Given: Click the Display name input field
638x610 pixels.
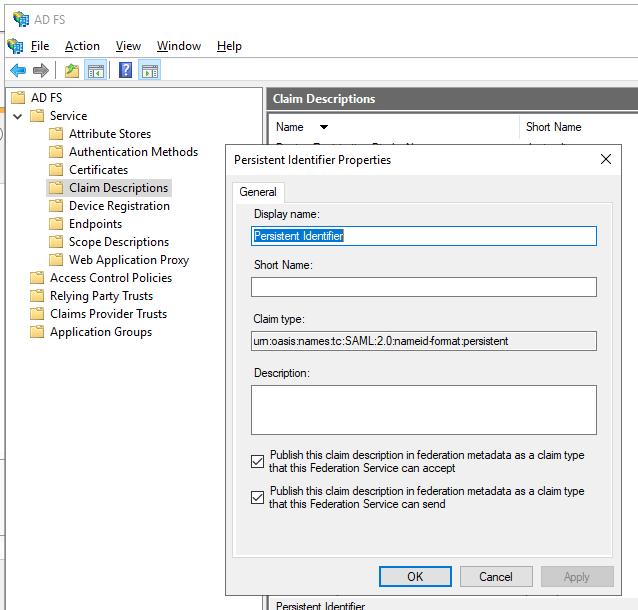Looking at the screenshot, I should [x=424, y=236].
